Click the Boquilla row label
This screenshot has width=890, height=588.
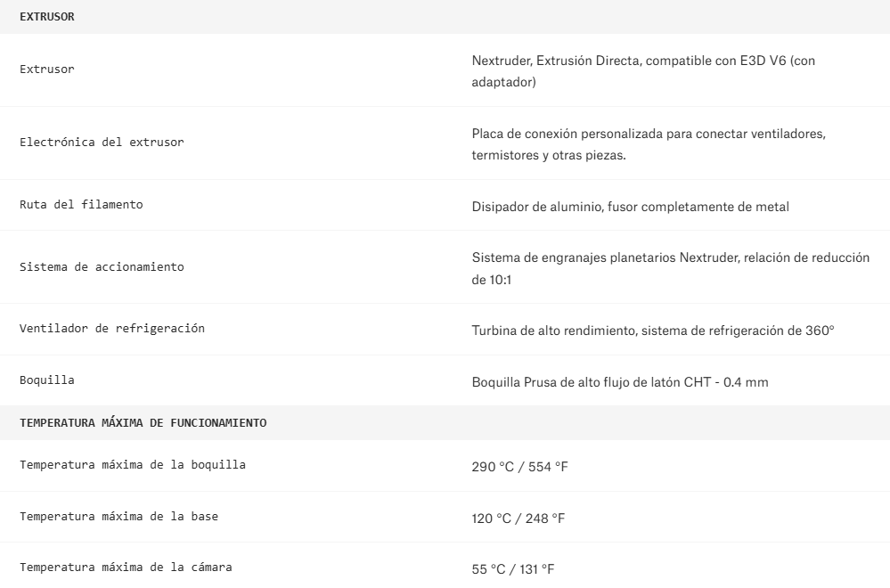click(x=47, y=380)
